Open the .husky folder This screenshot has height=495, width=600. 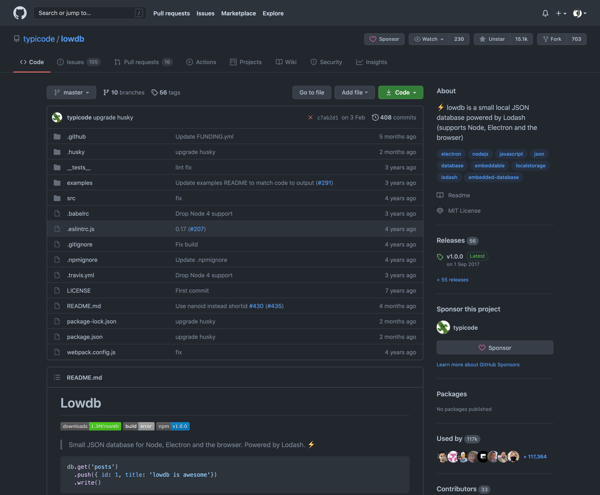coord(76,152)
